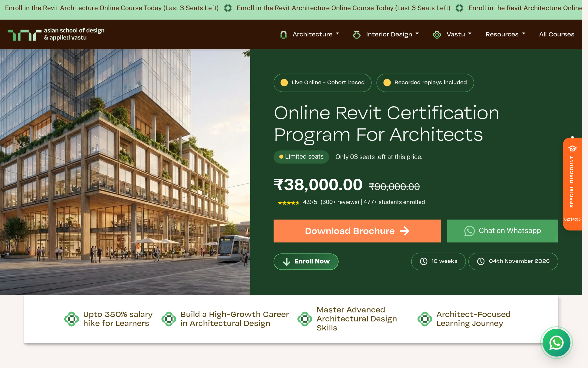Expand the Interior Design dropdown arrow
Image resolution: width=588 pixels, height=368 pixels.
[417, 34]
